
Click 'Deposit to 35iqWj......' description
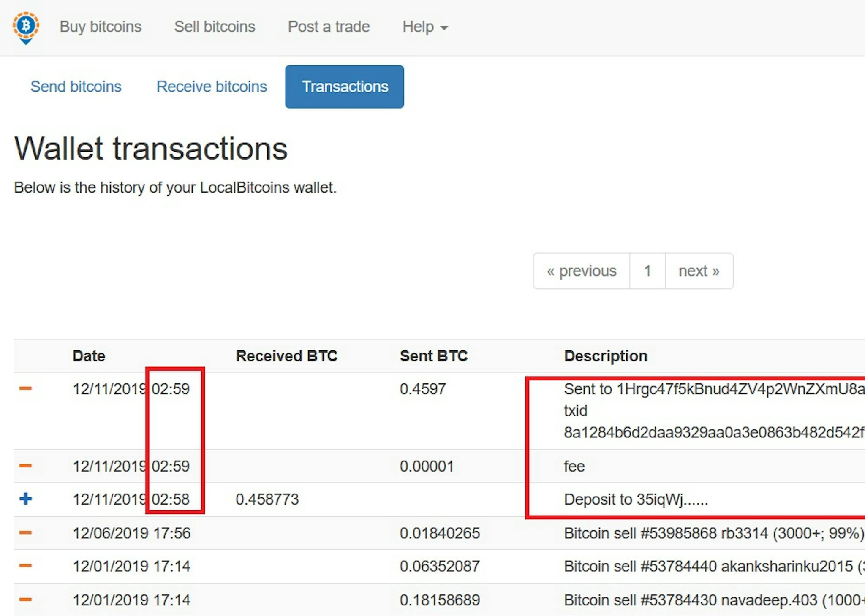(636, 499)
